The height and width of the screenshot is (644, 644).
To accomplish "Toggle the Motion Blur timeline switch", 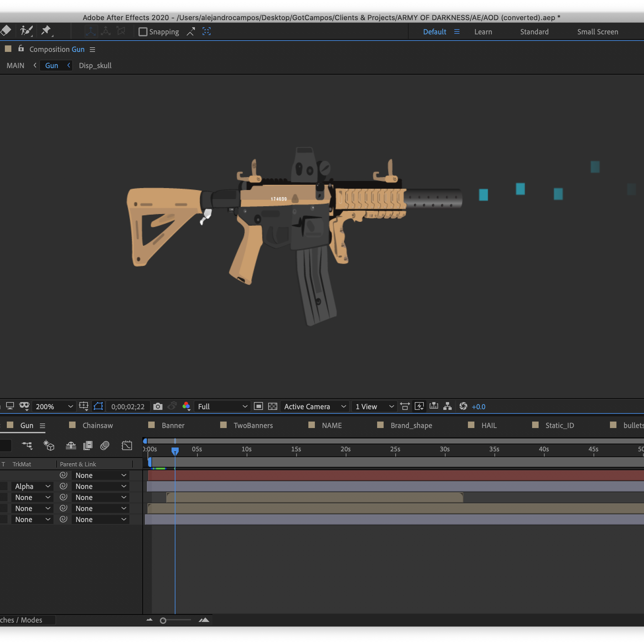I will [105, 446].
